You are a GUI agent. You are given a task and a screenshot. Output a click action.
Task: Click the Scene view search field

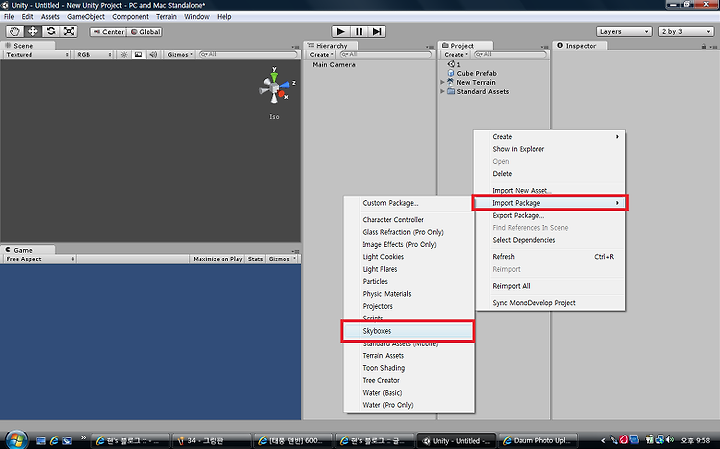(x=248, y=54)
